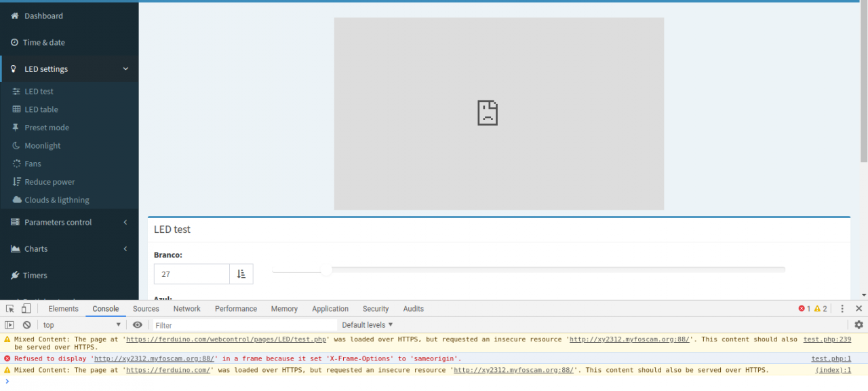Clear the console with the ban icon
Screen dimensions: 868x391
[x=26, y=325]
